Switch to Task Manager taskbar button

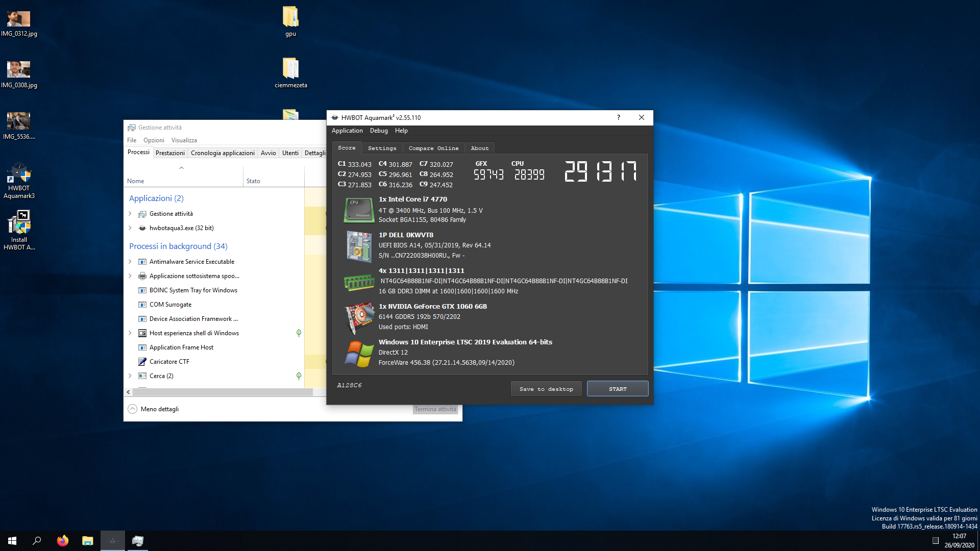[x=138, y=541]
